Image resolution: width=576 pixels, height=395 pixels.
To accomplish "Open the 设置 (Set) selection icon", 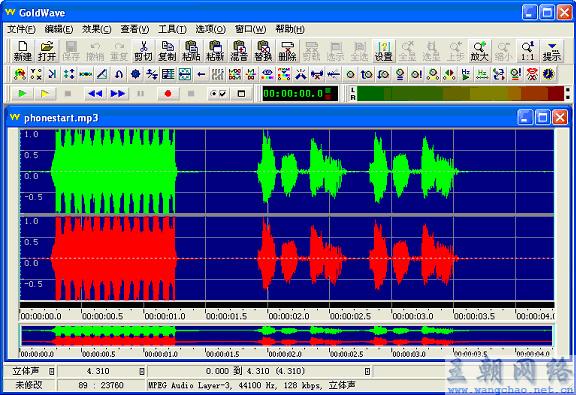I will pyautogui.click(x=384, y=51).
